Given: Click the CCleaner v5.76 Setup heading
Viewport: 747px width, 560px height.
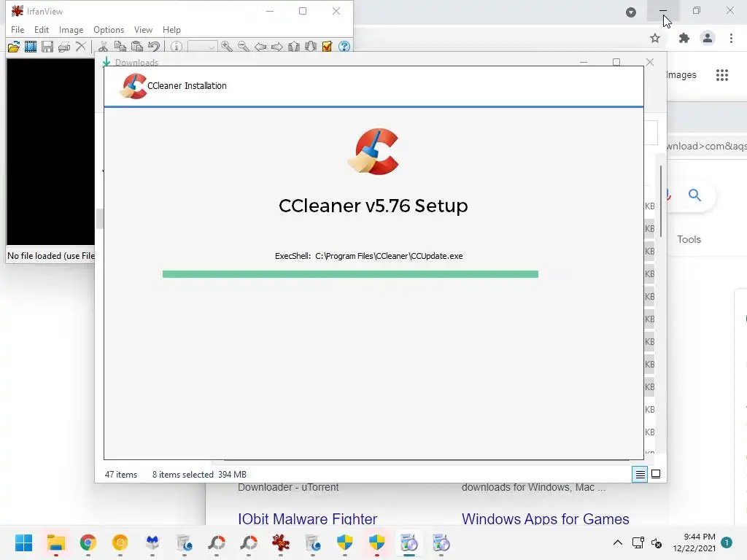Looking at the screenshot, I should (x=373, y=206).
